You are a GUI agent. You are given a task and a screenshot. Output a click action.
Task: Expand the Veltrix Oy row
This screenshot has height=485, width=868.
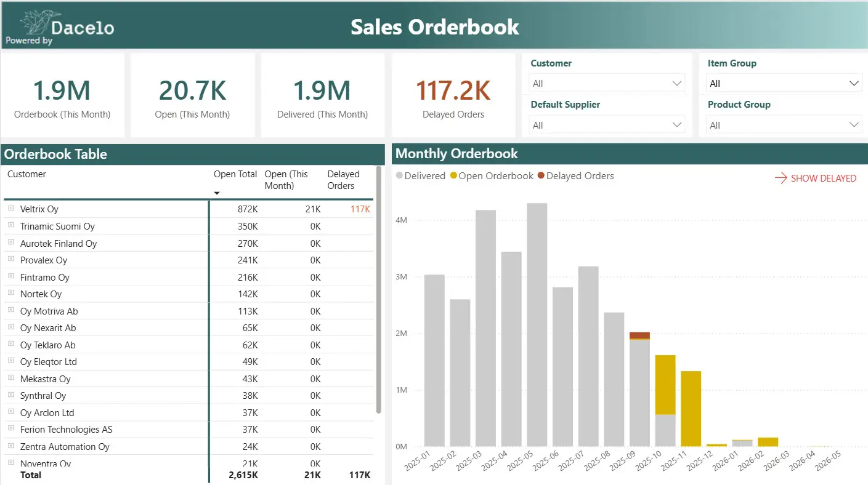coord(11,209)
